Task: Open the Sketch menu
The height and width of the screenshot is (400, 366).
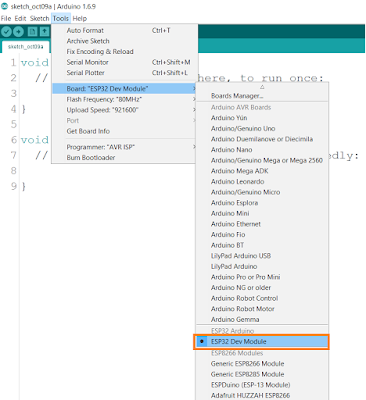Action: (39, 18)
